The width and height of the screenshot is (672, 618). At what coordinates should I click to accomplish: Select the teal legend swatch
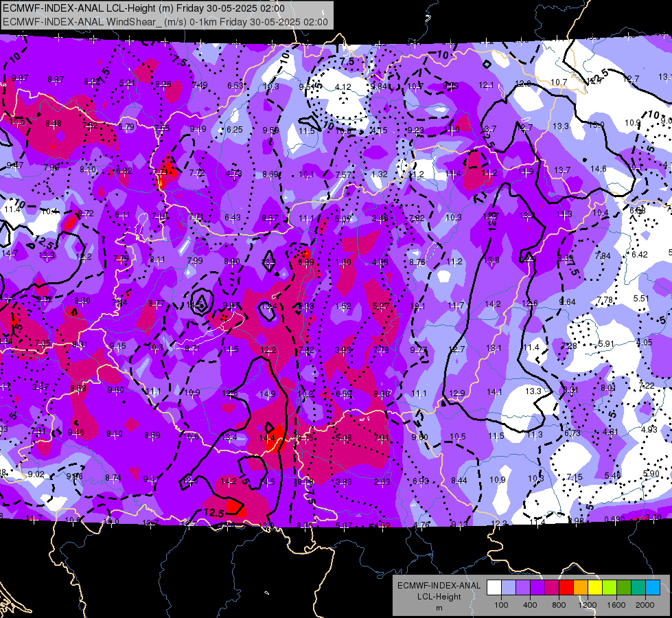(638, 587)
